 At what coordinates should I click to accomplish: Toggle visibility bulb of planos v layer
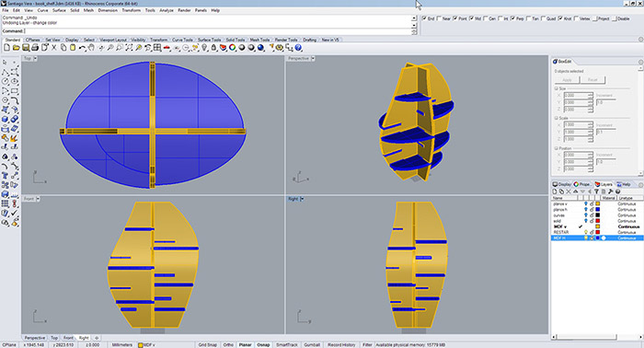point(586,203)
